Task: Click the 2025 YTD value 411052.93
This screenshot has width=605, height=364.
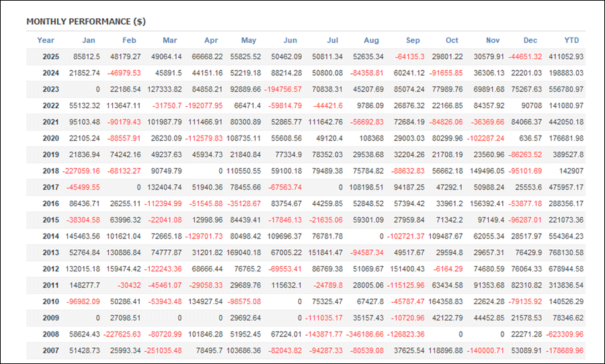Action: [x=565, y=56]
